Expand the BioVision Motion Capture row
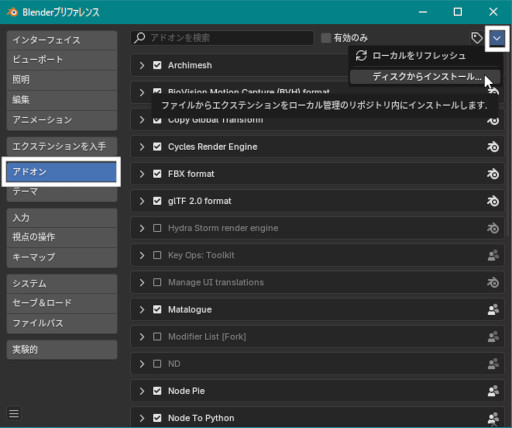Screen dimensions: 512x428 142,92
